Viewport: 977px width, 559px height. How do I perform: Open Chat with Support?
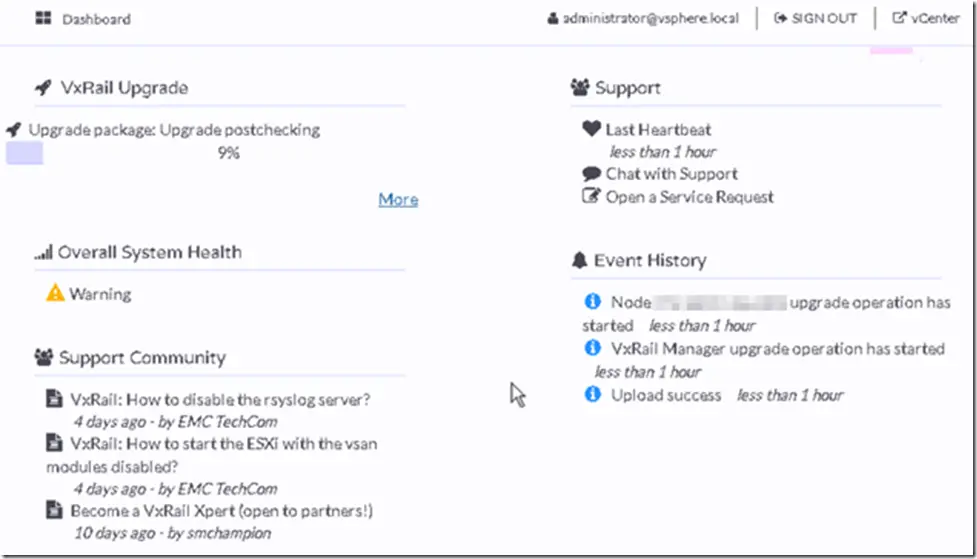[672, 174]
